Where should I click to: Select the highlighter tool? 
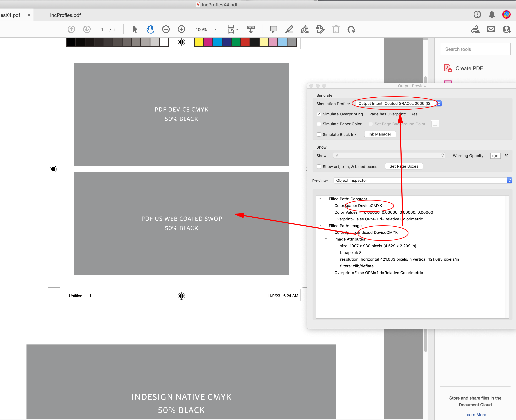click(289, 29)
